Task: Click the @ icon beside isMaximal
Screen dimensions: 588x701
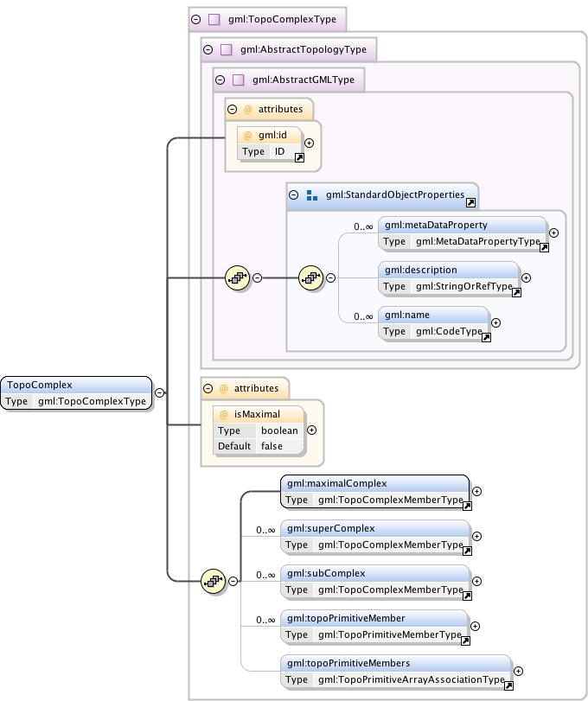Action: [x=224, y=414]
